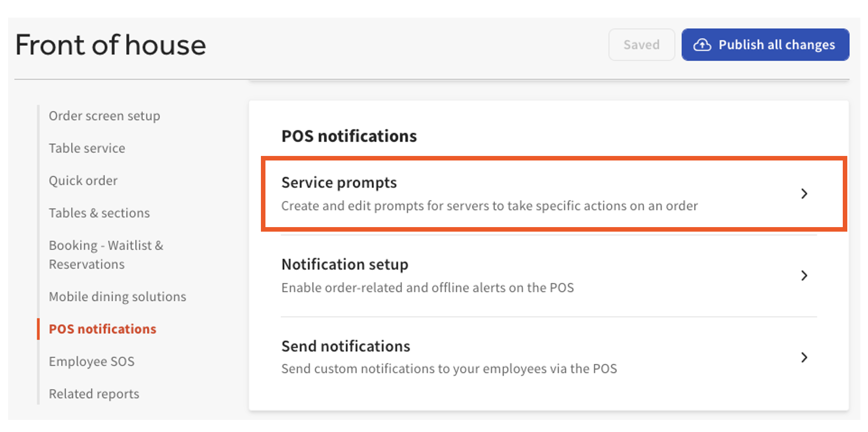Click the chevron next to Service prompts
868x432 pixels.
(804, 194)
